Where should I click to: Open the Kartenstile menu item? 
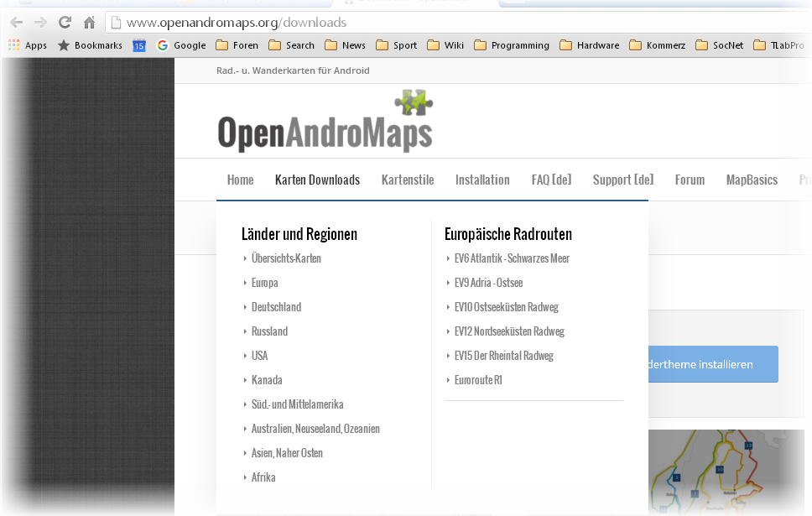(x=408, y=180)
